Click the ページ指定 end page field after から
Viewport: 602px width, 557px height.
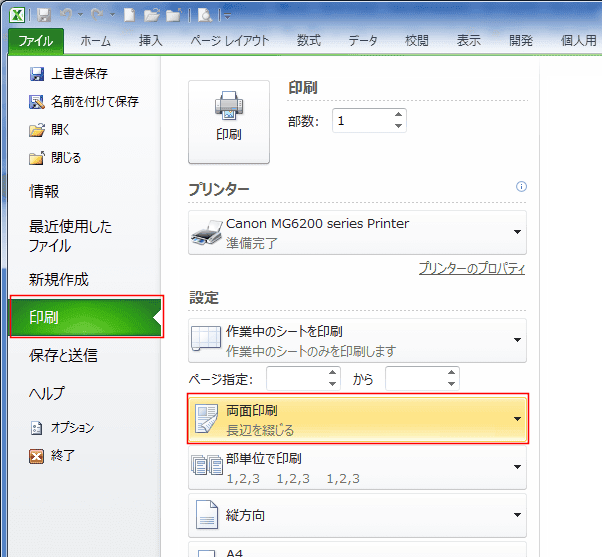(x=417, y=378)
